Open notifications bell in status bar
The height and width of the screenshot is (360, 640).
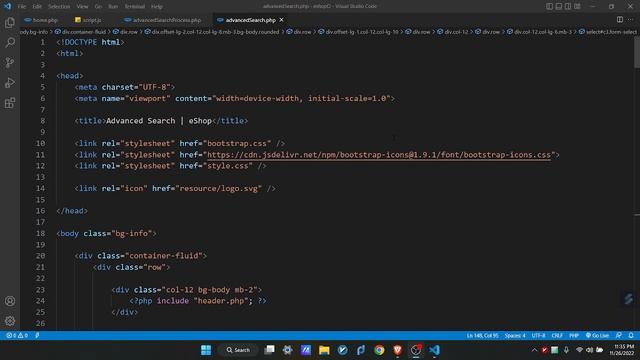pos(631,336)
